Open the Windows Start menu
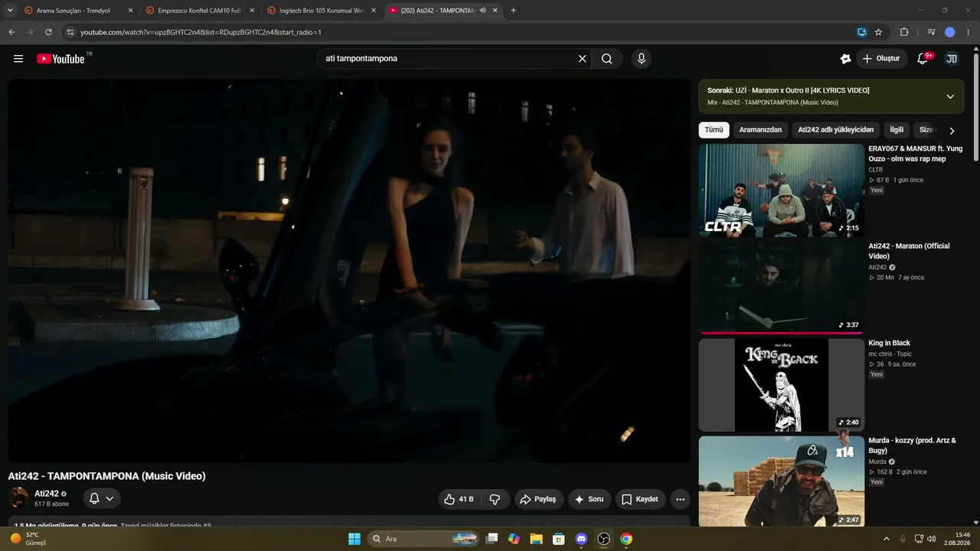The height and width of the screenshot is (551, 980). click(354, 539)
